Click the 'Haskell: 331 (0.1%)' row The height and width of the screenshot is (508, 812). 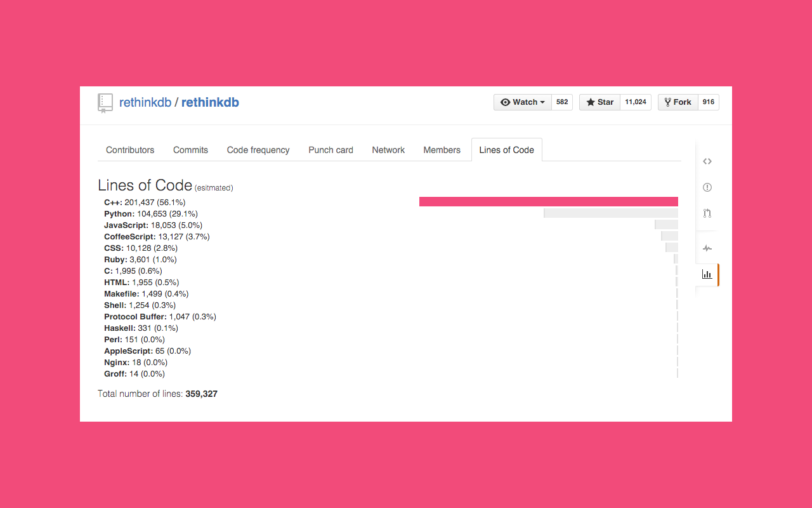pos(141,328)
